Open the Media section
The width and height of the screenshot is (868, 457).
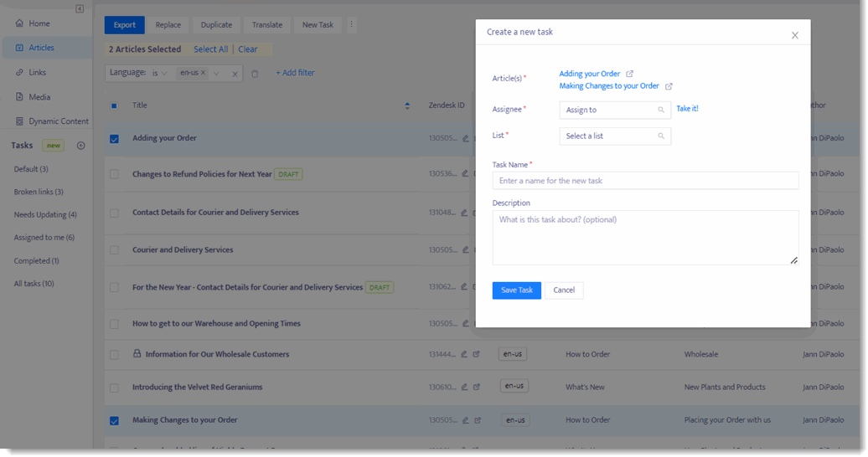34,97
